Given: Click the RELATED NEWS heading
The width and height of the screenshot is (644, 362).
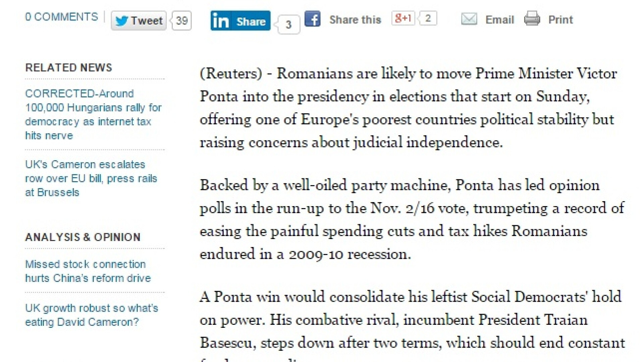Looking at the screenshot, I should pos(68,68).
